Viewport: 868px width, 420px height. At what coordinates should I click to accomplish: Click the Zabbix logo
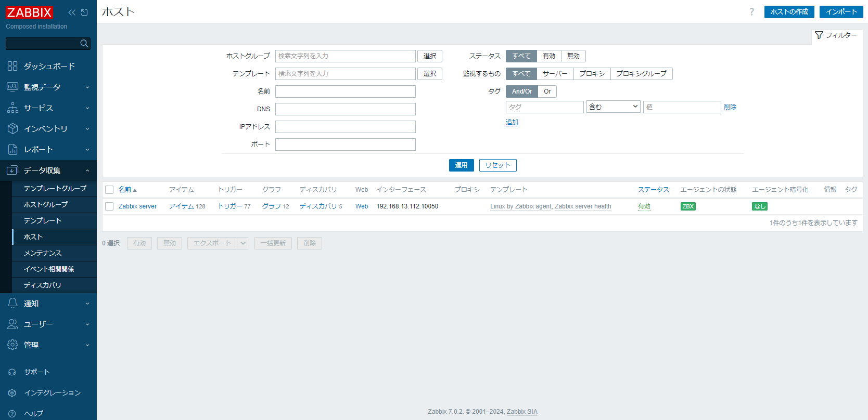tap(29, 12)
